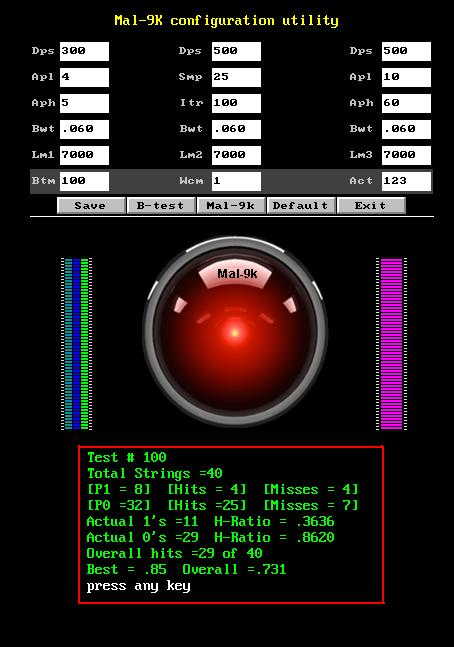Click 'Overall hits =29 of 40' line
The width and height of the screenshot is (454, 647).
175,553
